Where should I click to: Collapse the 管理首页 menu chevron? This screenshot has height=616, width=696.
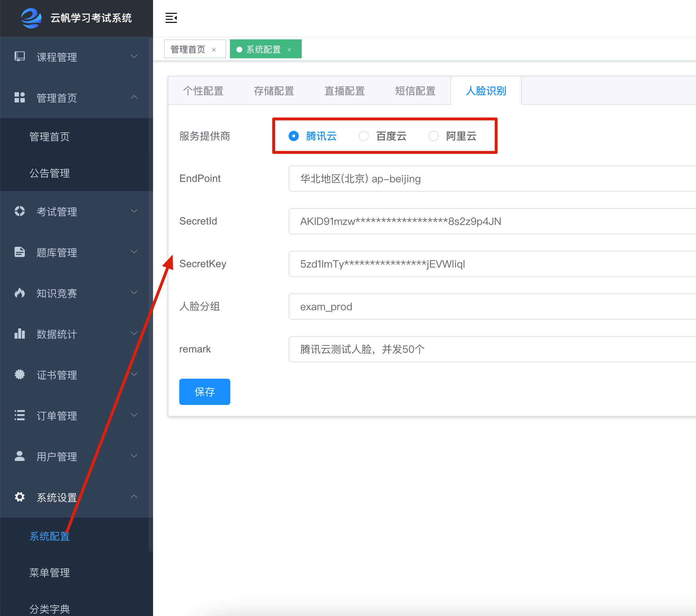tap(134, 97)
